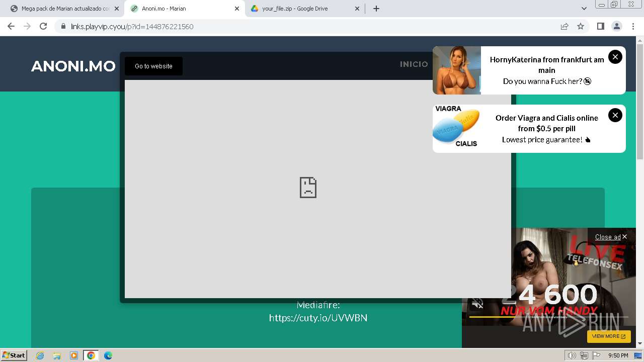Click Order Viagra and Cialis text
The image size is (644, 362).
tap(547, 123)
